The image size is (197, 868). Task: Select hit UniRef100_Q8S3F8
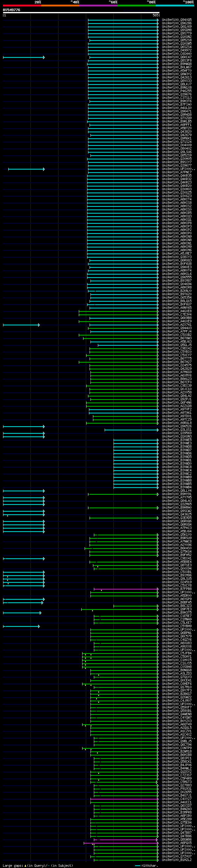coord(177,60)
